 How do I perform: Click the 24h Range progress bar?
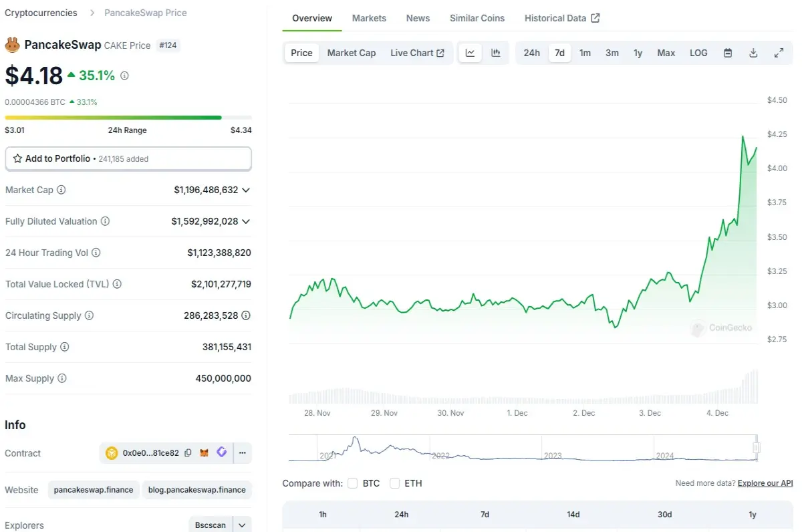coord(128,117)
